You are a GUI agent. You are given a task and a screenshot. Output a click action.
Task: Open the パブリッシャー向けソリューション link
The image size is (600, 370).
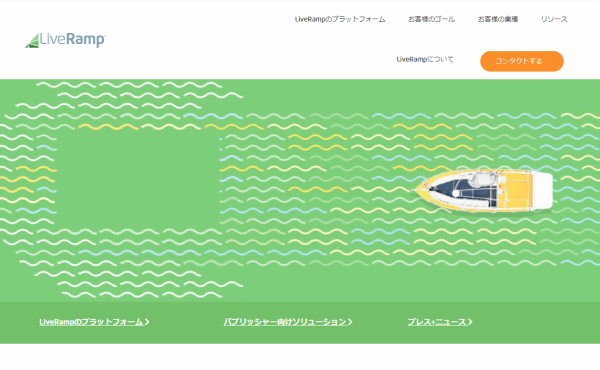(285, 322)
